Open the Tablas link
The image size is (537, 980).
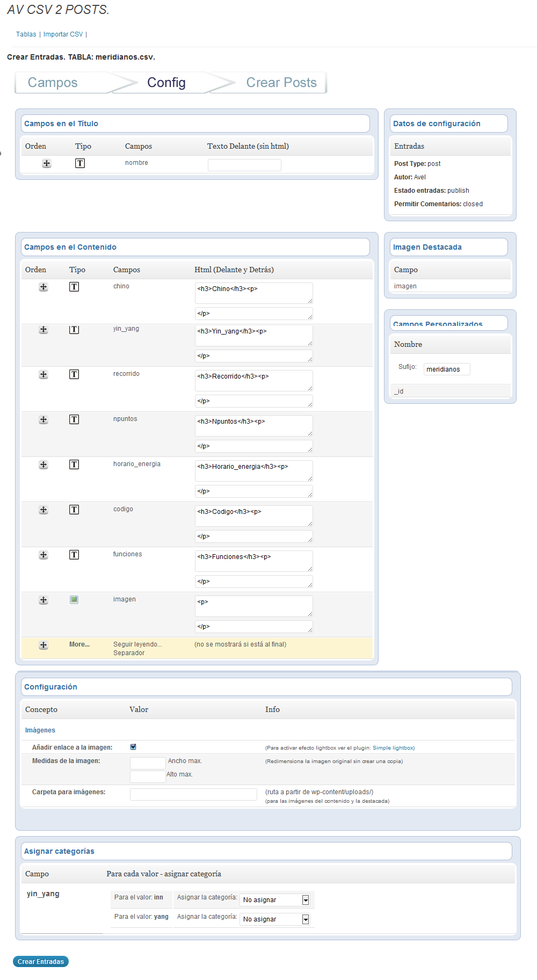26,34
